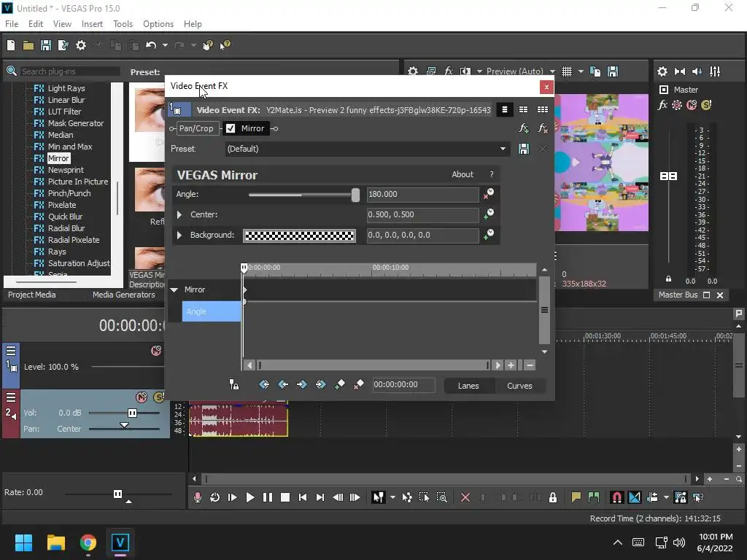Toggle Loop Playback in the transport bar
Viewport: 747px width, 560px height.
[215, 497]
